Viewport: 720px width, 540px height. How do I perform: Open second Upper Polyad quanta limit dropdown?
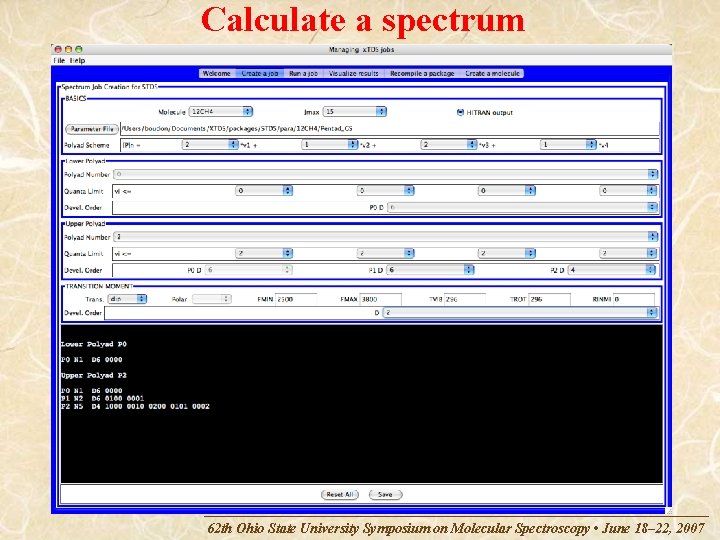point(386,253)
